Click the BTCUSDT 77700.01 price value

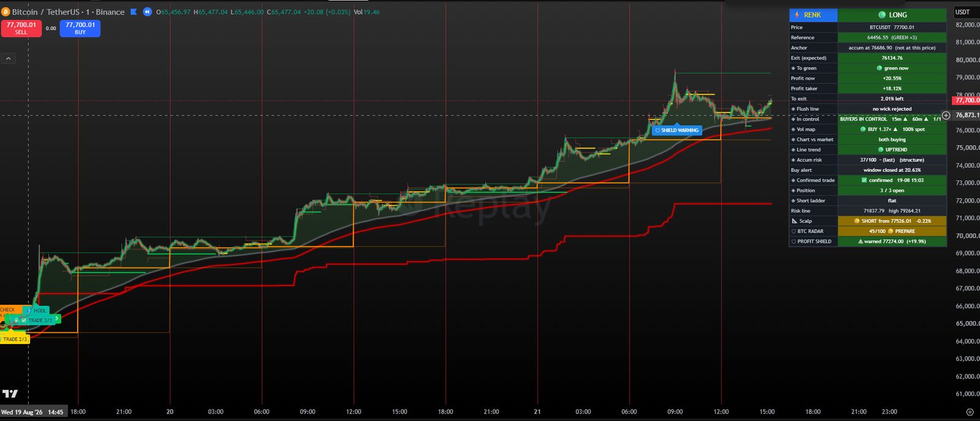892,28
